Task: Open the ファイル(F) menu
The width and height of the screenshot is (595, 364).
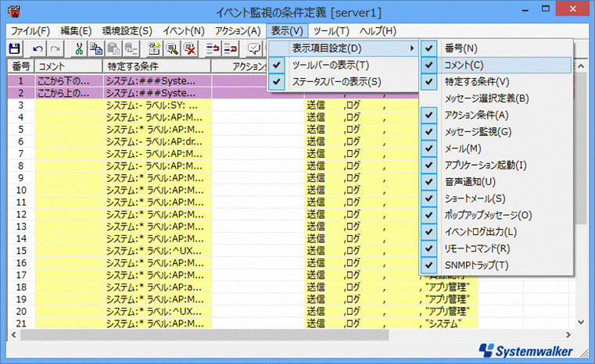Action: 30,31
